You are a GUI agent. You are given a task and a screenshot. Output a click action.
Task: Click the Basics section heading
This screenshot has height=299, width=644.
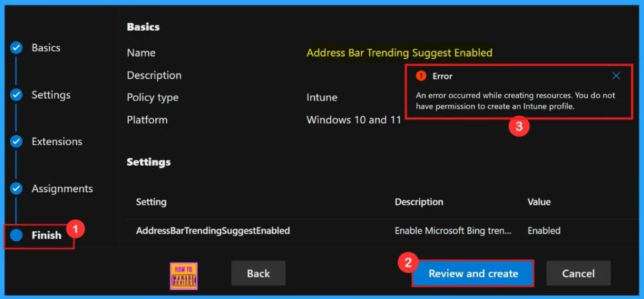[143, 27]
